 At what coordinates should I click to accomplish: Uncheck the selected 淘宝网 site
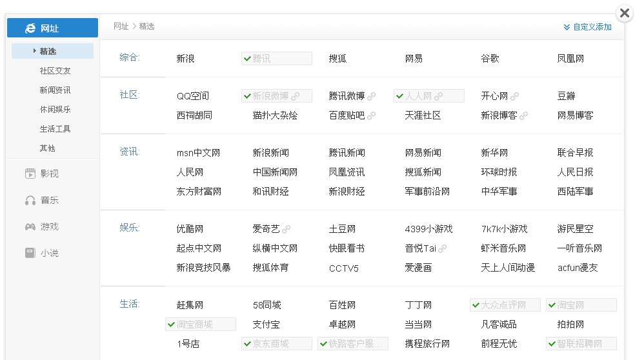[581, 305]
